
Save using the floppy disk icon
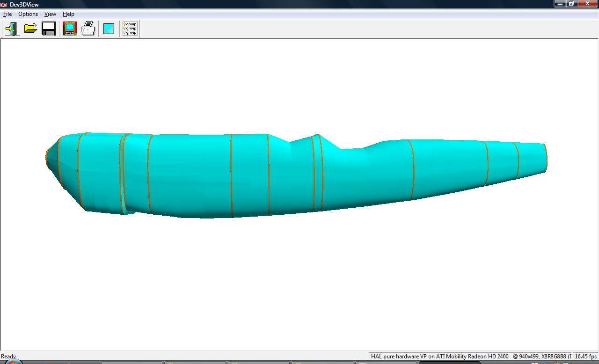click(x=49, y=29)
